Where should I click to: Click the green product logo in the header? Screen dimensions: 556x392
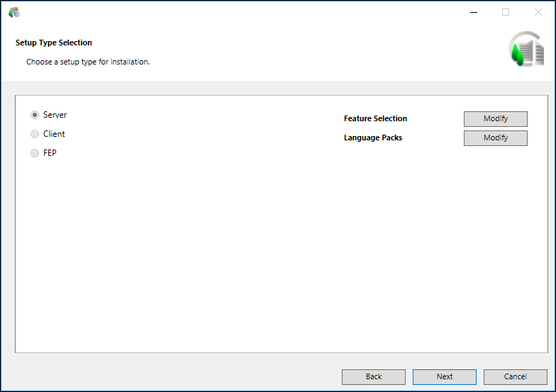tap(526, 50)
